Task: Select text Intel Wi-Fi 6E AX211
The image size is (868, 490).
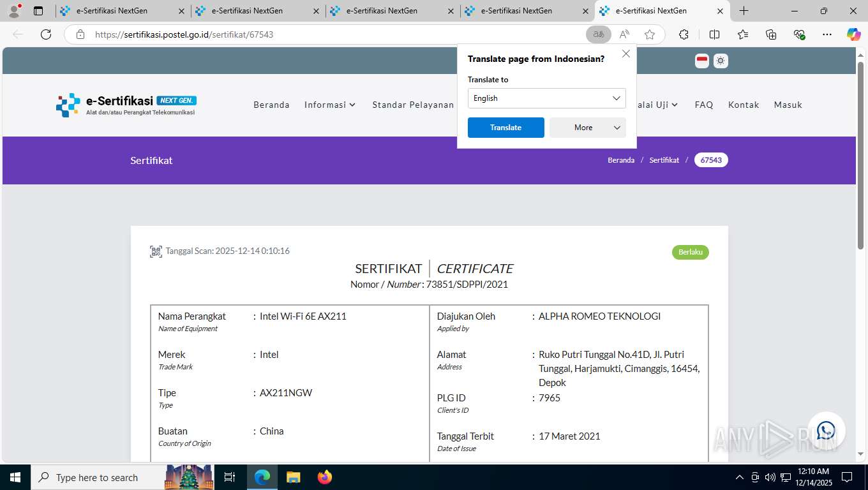Action: [303, 316]
